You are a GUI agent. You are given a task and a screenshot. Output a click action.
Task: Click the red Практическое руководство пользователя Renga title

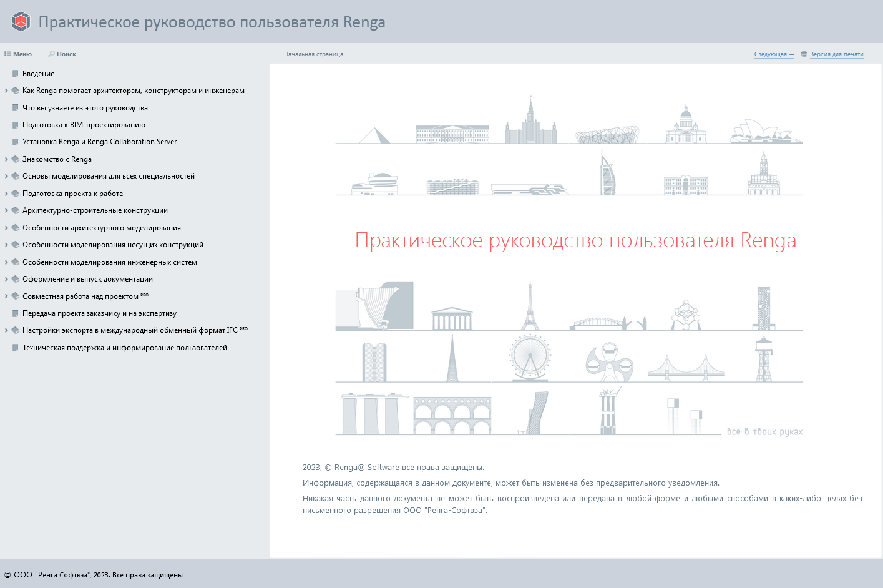575,240
